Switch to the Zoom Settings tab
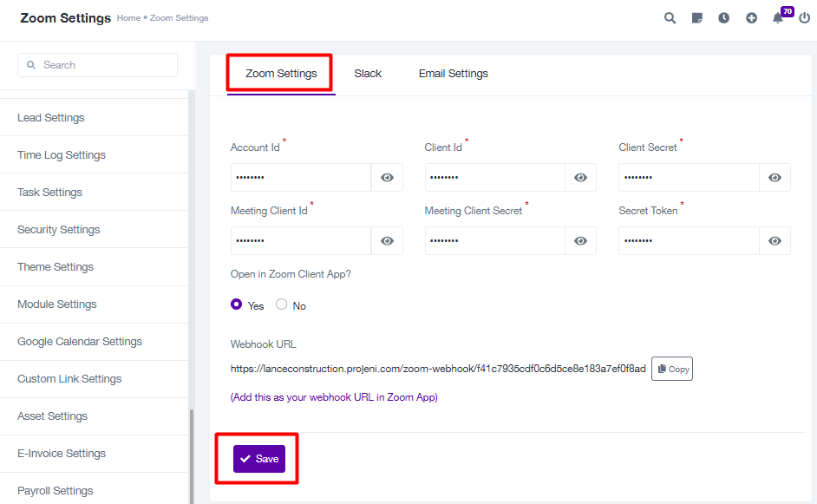Image resolution: width=817 pixels, height=504 pixels. (281, 74)
